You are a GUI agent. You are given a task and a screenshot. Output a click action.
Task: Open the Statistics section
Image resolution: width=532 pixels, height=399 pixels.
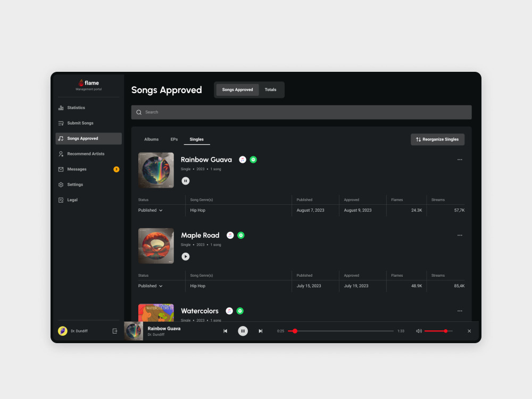coord(88,107)
